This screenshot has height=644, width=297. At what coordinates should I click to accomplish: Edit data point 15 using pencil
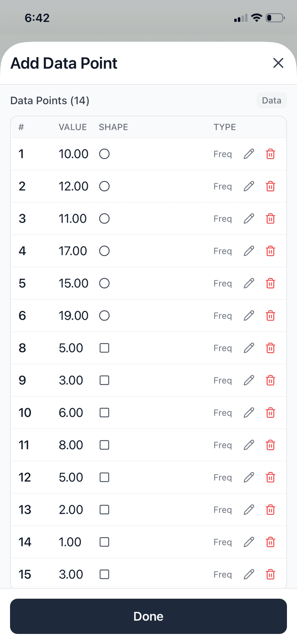point(249,574)
